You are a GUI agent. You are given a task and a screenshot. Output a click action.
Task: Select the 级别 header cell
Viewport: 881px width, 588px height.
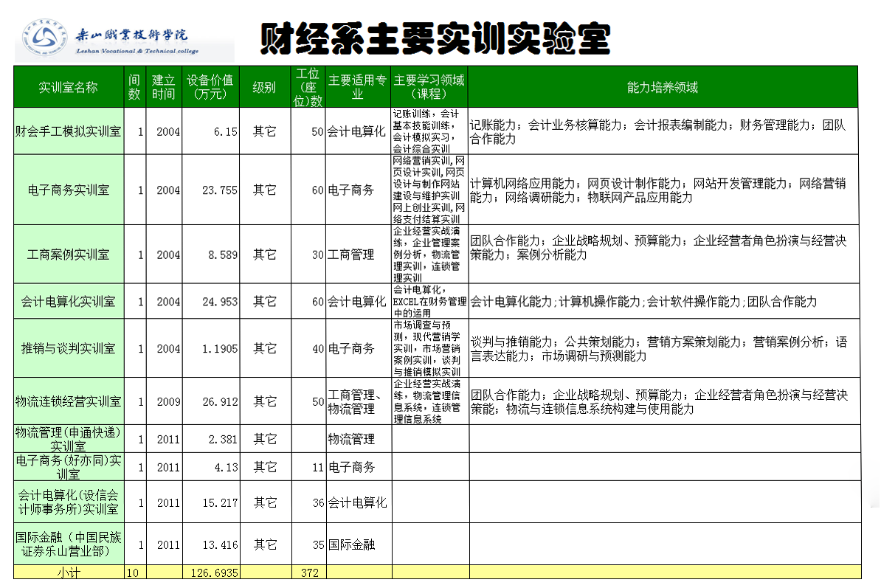264,87
